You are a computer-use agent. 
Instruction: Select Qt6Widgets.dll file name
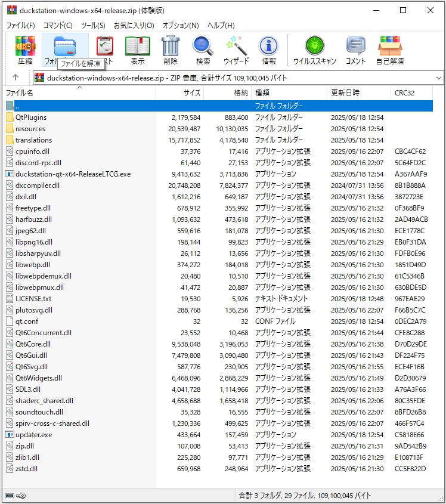click(39, 378)
